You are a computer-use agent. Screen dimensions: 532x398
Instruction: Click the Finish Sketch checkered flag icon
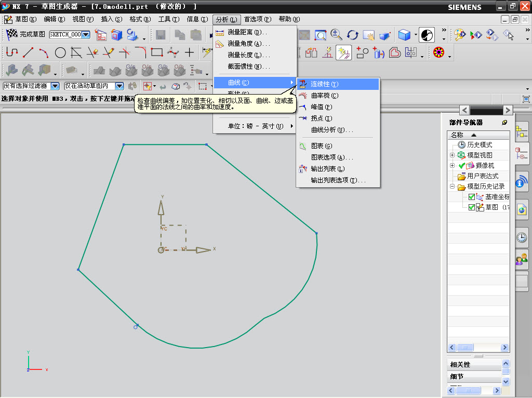tap(12, 34)
